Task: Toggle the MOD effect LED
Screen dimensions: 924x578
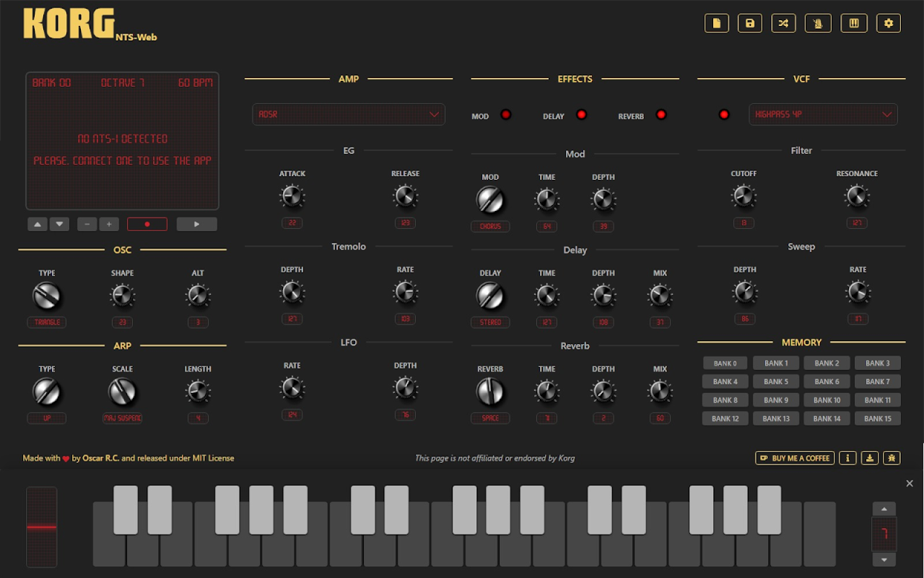Action: 506,115
